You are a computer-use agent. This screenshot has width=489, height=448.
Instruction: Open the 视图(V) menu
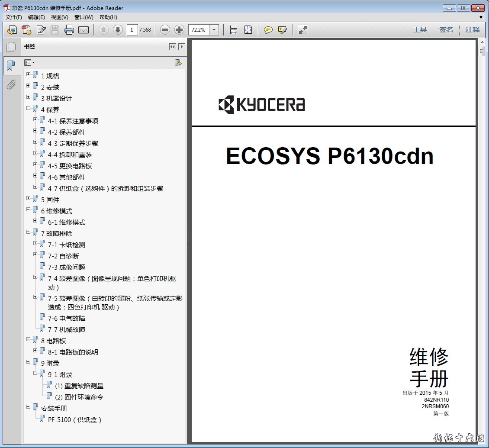pos(59,17)
